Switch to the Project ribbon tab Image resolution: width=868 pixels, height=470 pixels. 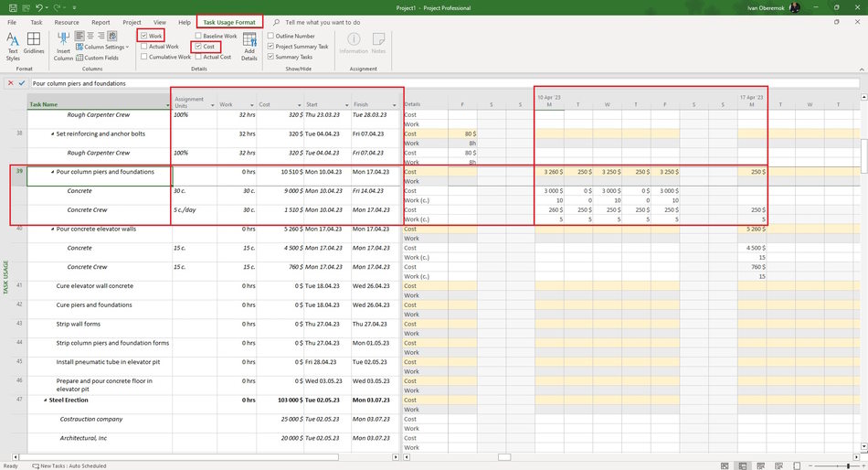pos(132,22)
